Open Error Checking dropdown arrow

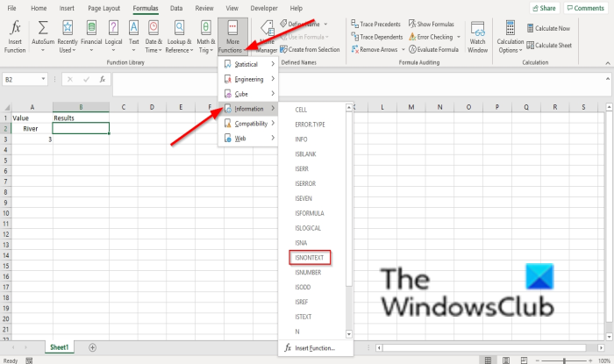pos(459,37)
